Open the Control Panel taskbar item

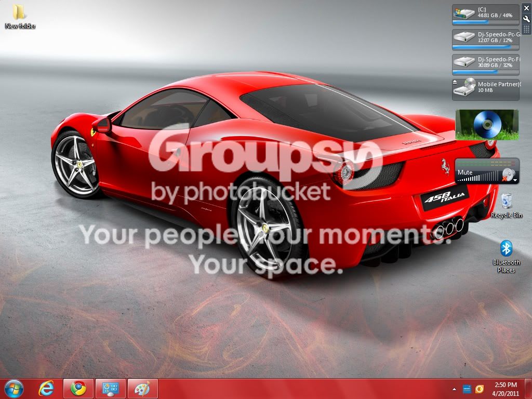(110, 389)
